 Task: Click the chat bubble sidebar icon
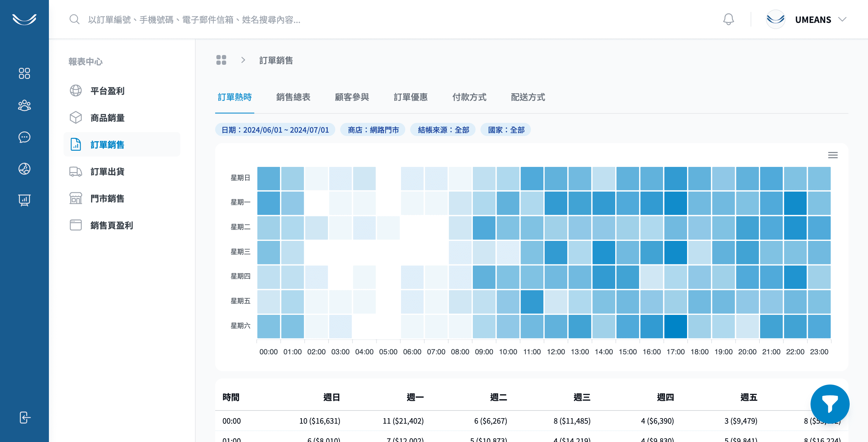(x=24, y=137)
